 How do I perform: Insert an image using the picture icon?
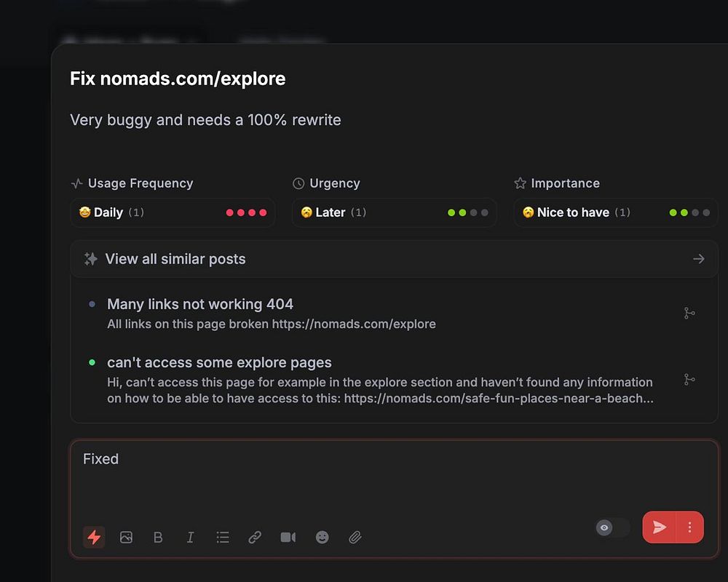126,537
